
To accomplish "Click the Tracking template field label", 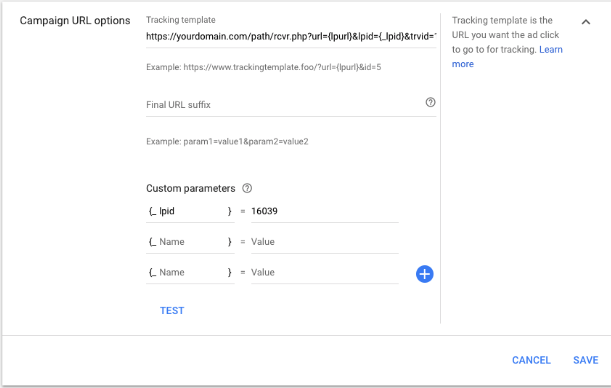I will [181, 20].
